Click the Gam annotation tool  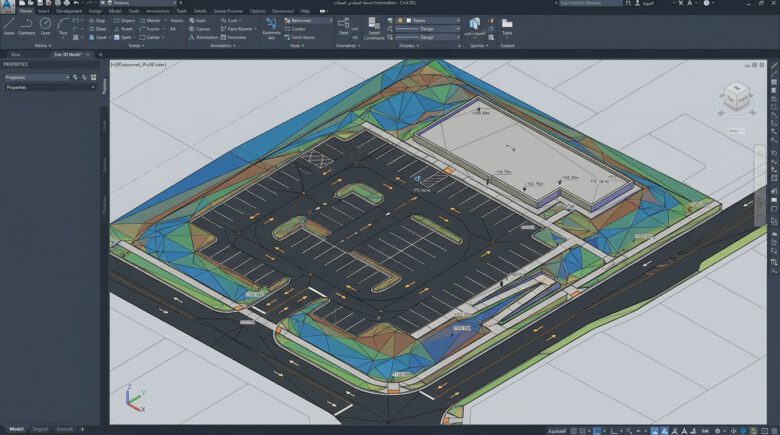click(197, 20)
